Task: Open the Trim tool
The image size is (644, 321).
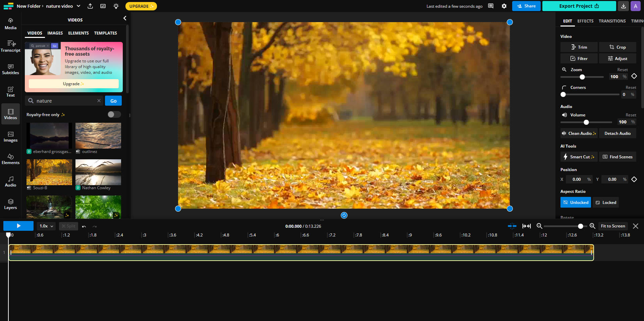Action: pyautogui.click(x=579, y=47)
